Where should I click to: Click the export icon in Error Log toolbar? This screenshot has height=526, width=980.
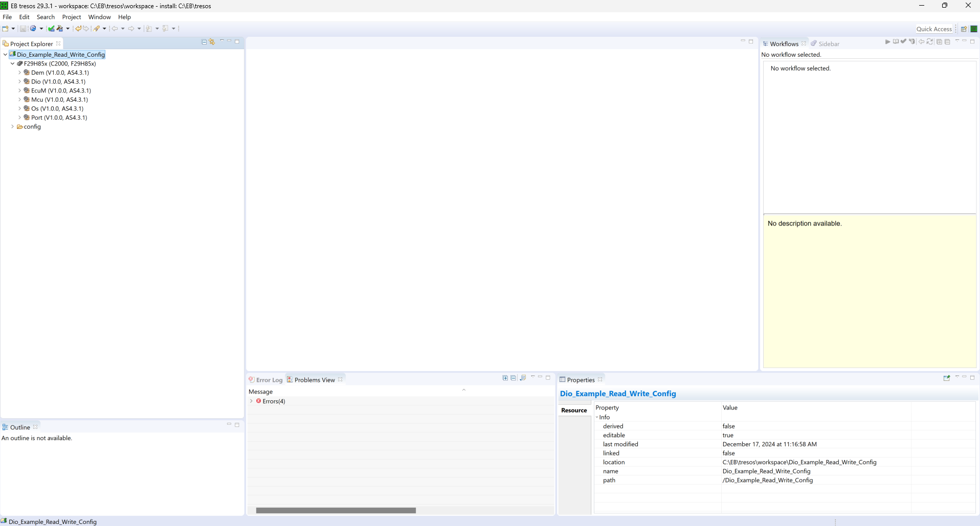pyautogui.click(x=523, y=378)
